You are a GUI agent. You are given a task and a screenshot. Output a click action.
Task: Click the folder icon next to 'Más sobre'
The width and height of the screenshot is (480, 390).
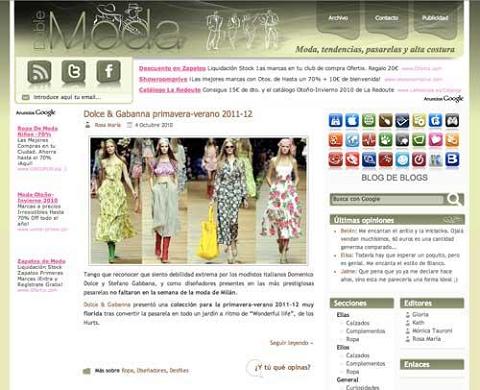tap(87, 371)
